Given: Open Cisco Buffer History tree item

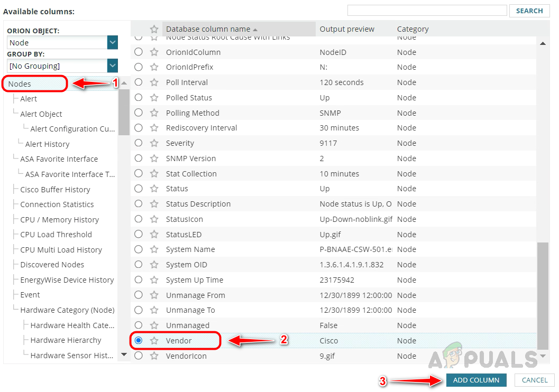Looking at the screenshot, I should (x=55, y=190).
